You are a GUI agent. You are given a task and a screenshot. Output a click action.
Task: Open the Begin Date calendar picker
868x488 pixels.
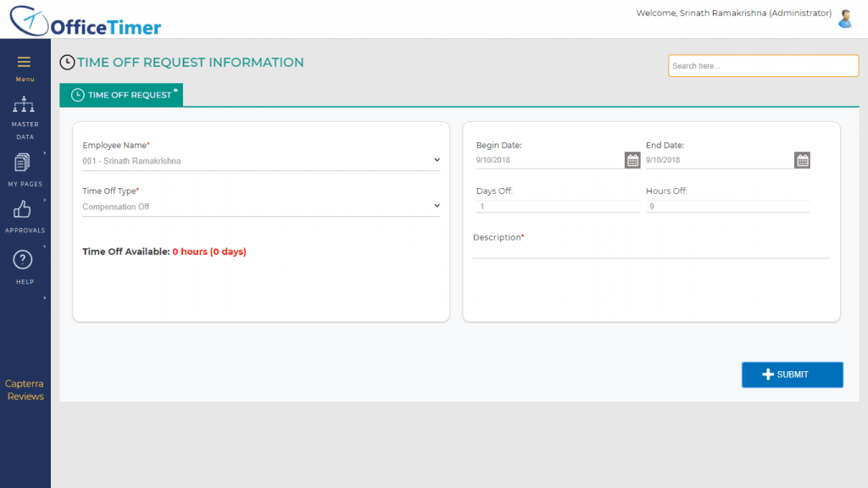pyautogui.click(x=632, y=160)
